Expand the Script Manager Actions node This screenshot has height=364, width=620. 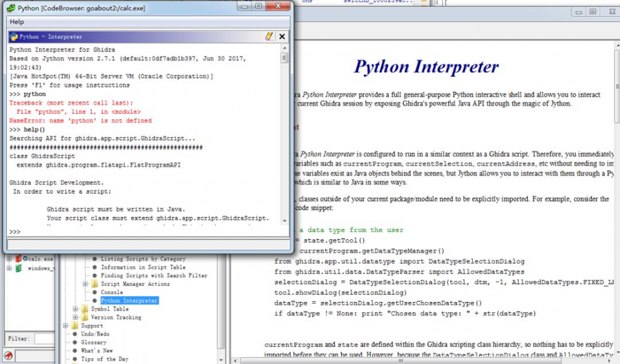coord(86,284)
